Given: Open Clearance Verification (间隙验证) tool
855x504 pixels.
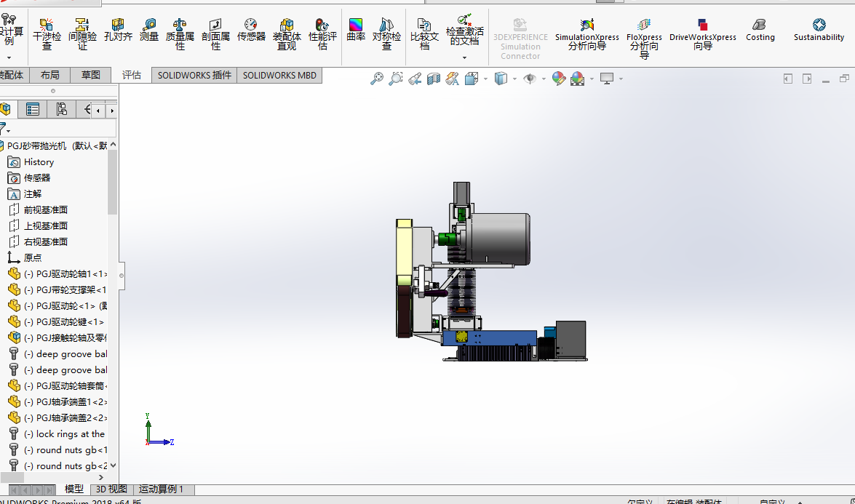Looking at the screenshot, I should tap(82, 33).
